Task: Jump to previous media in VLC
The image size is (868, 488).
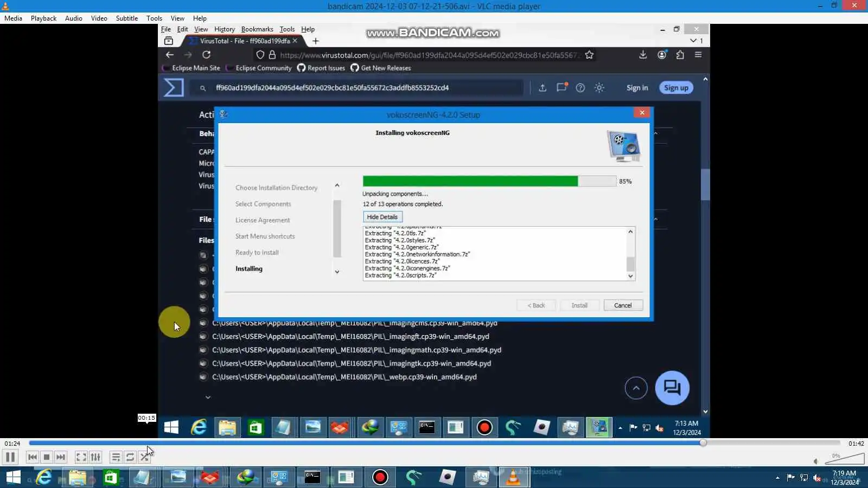Action: (33, 457)
